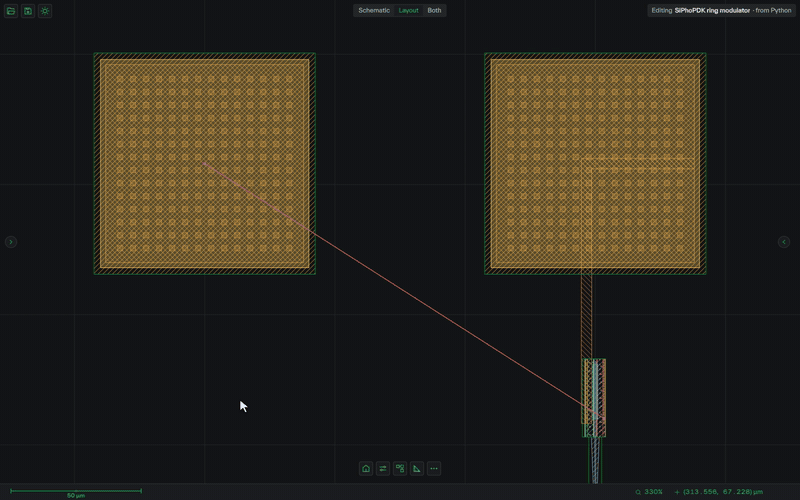Select the triangle ruler measure tool
The image size is (800, 500).
[x=417, y=468]
